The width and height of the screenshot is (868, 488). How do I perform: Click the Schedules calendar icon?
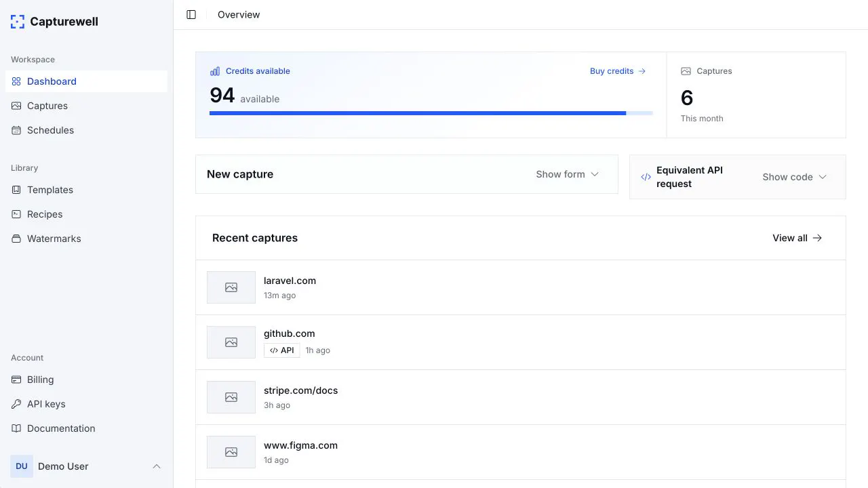pyautogui.click(x=16, y=130)
